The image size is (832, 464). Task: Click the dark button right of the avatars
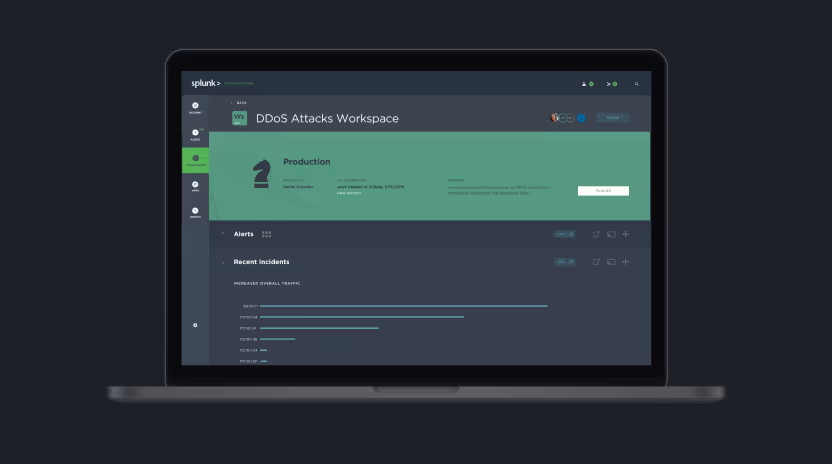[613, 118]
